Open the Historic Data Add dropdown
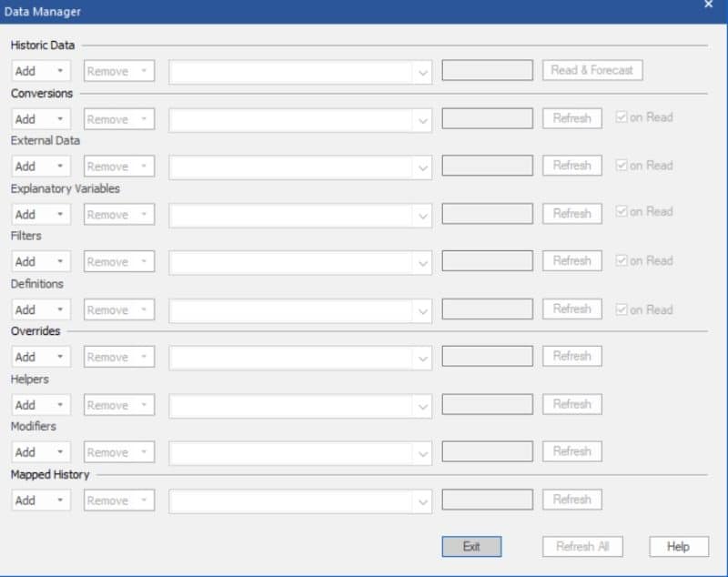The height and width of the screenshot is (577, 728). point(40,69)
